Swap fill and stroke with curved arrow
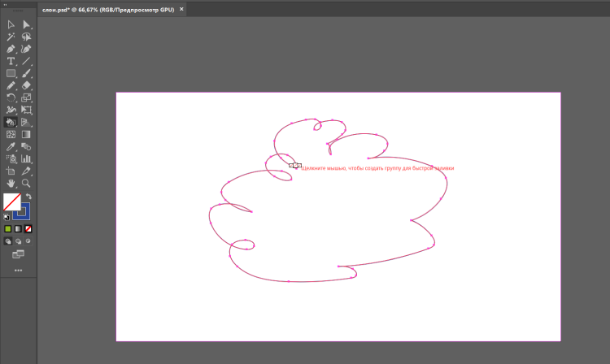The image size is (610, 364). pos(28,197)
